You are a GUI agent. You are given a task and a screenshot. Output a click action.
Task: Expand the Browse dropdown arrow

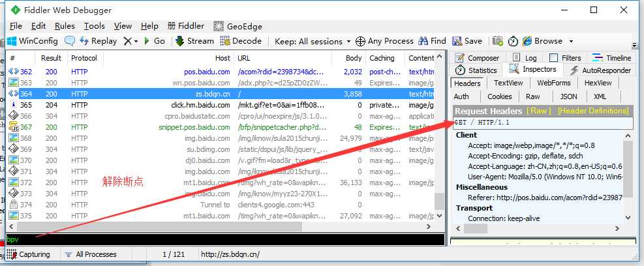571,42
